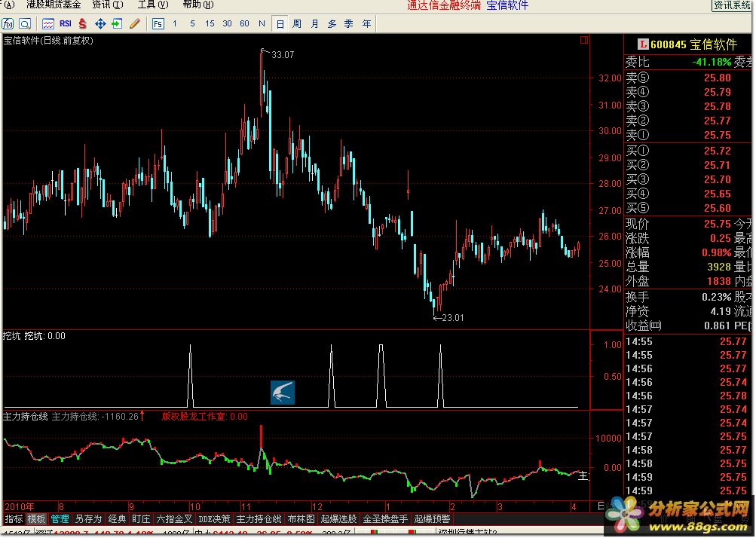Click the 另存为 template button
The width and height of the screenshot is (756, 538).
pos(88,519)
